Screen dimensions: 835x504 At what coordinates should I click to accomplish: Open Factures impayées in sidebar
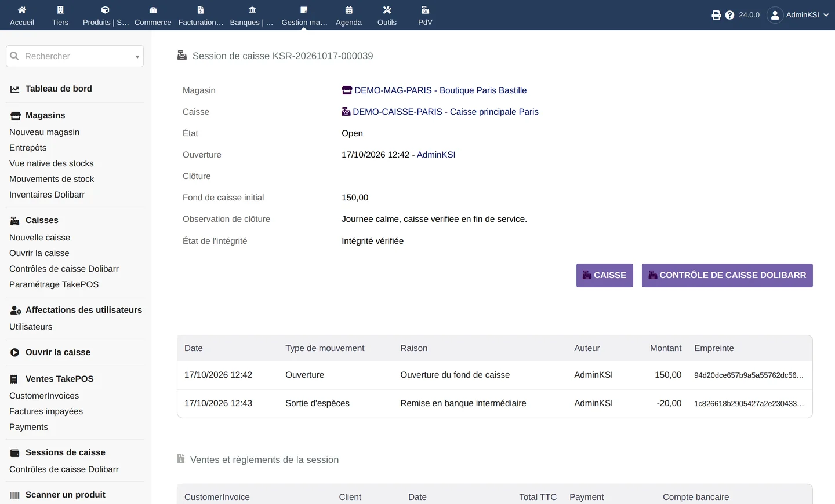click(x=46, y=411)
